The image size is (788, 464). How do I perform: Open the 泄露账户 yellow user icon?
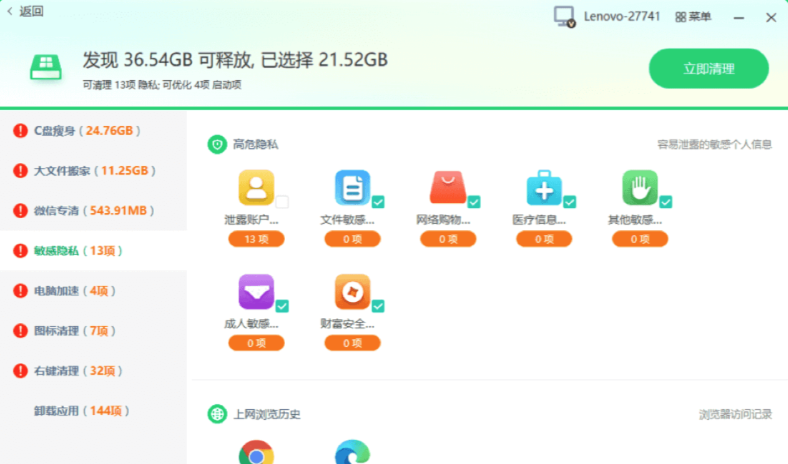[256, 188]
